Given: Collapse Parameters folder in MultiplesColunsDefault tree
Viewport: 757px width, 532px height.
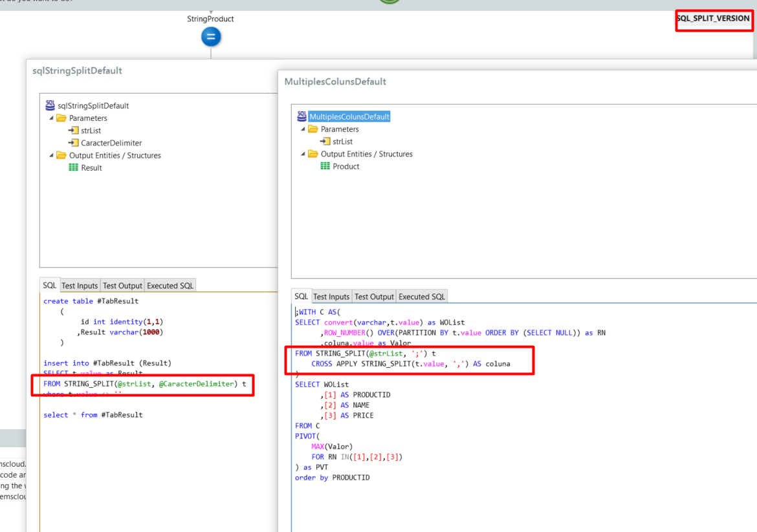Looking at the screenshot, I should (x=303, y=129).
